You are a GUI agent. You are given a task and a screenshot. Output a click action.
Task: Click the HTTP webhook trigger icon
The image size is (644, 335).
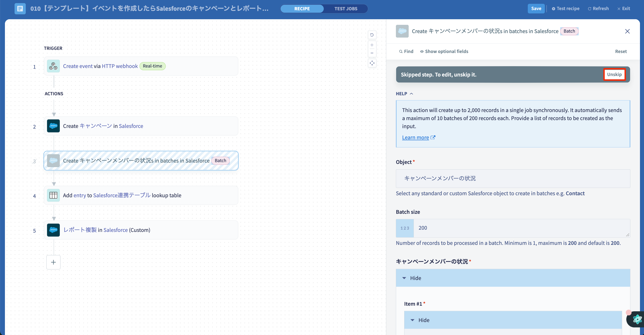click(53, 66)
